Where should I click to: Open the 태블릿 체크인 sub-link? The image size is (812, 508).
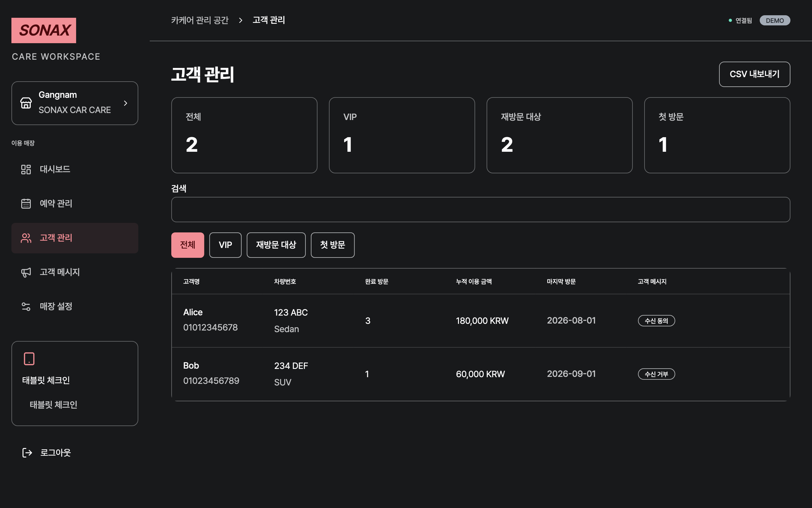tap(53, 404)
